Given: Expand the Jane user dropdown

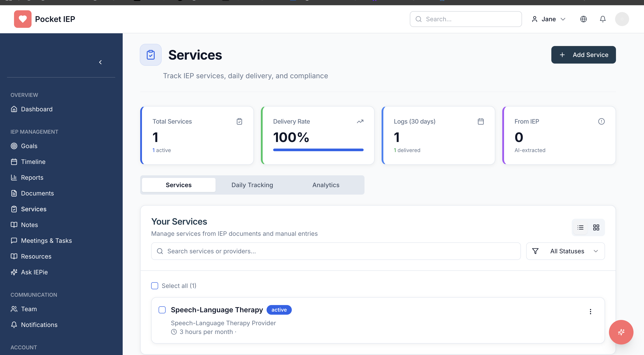Looking at the screenshot, I should (549, 19).
